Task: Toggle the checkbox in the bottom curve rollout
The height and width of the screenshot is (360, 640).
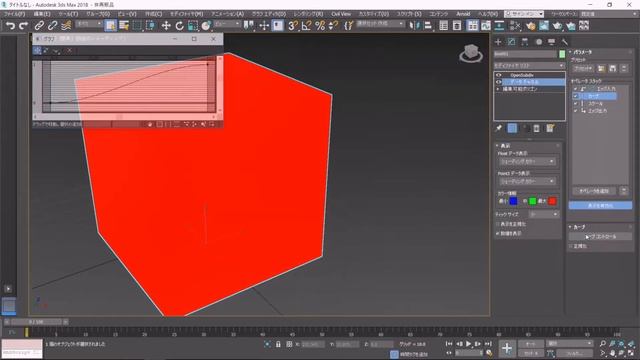Action: (571, 246)
